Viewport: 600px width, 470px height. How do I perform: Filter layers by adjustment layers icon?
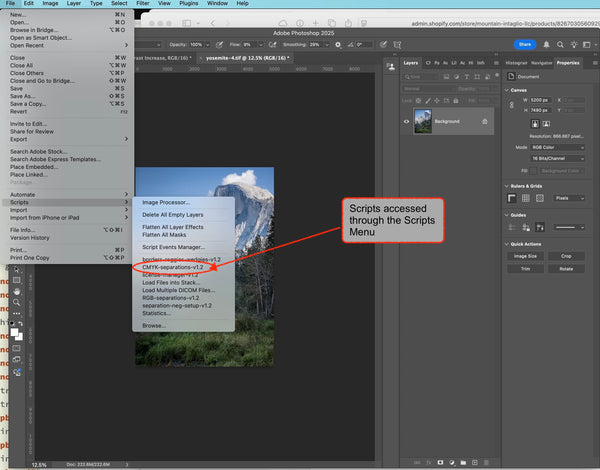(x=457, y=77)
